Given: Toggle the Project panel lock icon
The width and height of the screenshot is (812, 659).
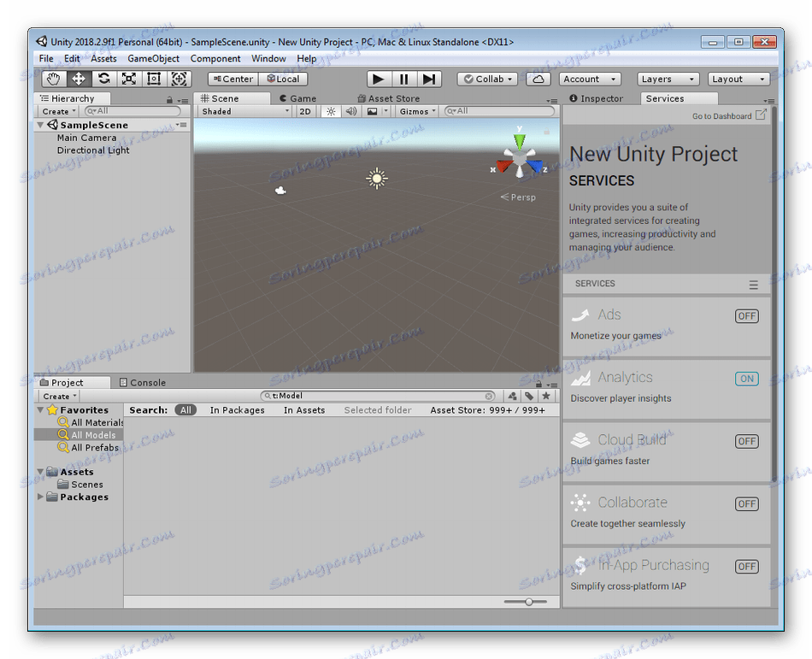Looking at the screenshot, I should tap(538, 384).
